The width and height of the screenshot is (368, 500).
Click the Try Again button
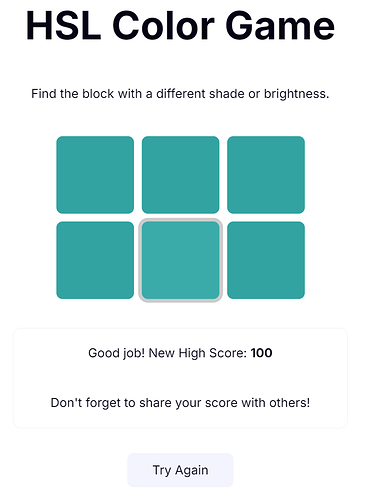coord(180,470)
